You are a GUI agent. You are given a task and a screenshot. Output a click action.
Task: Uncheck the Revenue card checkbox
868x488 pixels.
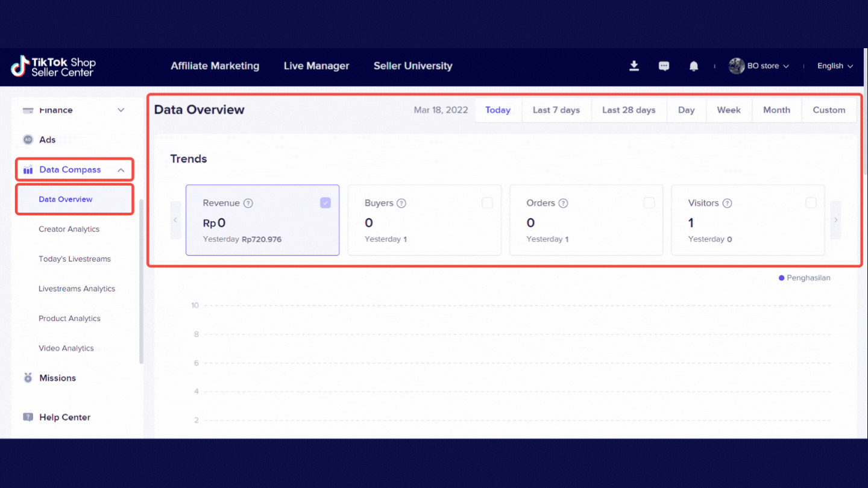[x=325, y=203]
